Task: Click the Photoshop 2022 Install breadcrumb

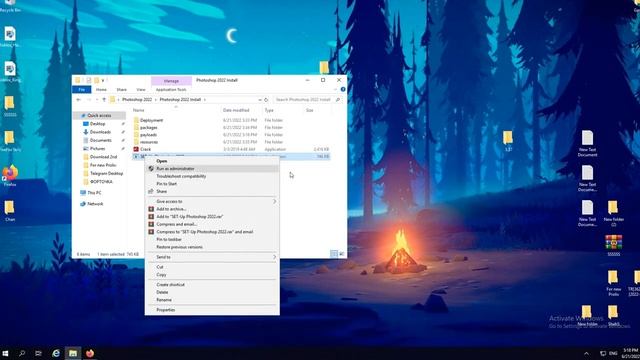Action: [180, 100]
